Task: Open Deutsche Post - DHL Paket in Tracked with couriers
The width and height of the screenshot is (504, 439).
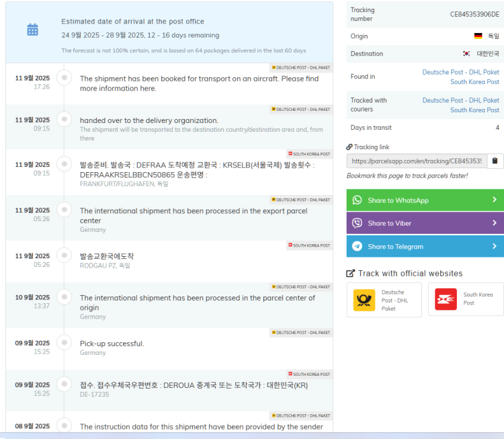Action: pyautogui.click(x=460, y=100)
